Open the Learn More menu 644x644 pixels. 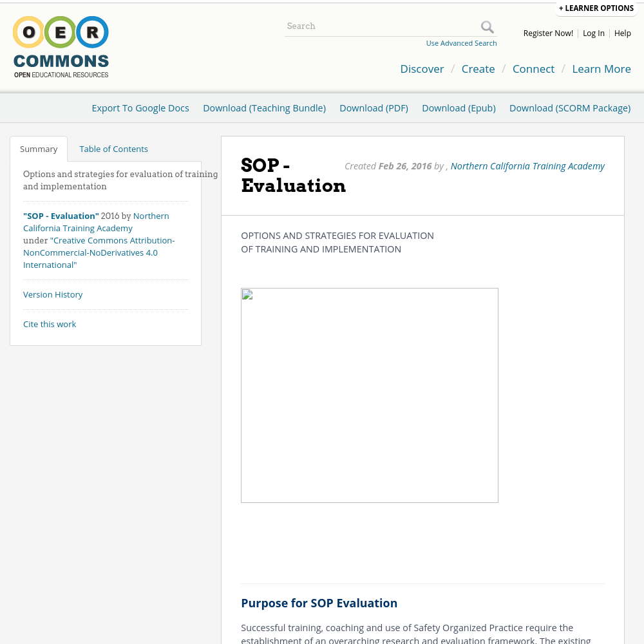coord(601,69)
